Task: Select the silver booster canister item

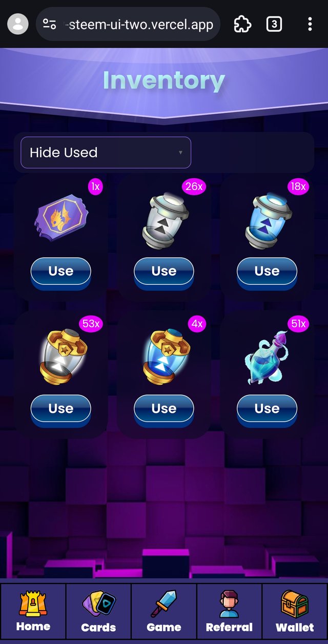Action: coord(165,220)
